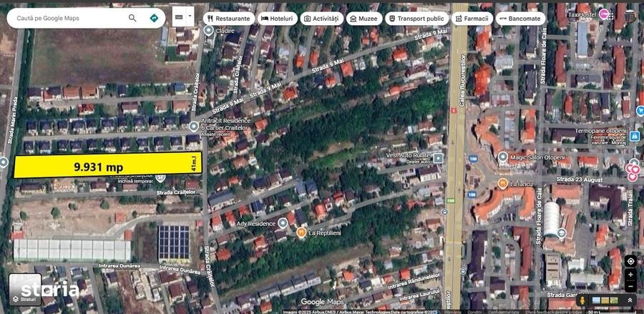Open the Magic Salon Otopeni pin
Image resolution: width=644 pixels, height=314 pixels.
[x=503, y=157]
